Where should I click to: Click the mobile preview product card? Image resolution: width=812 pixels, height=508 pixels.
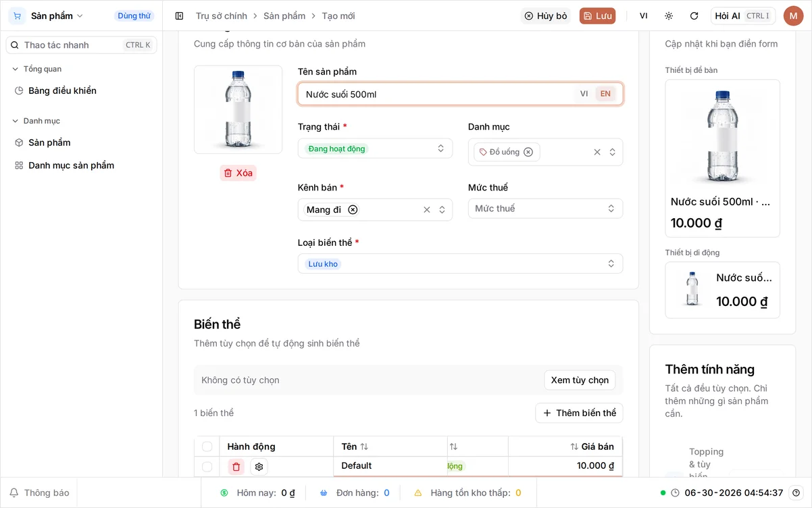[722, 290]
